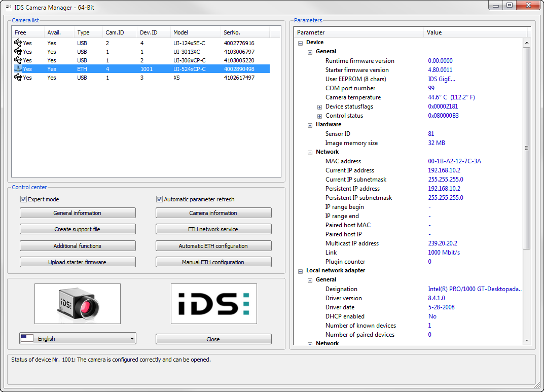Select the Image memory size row
544x392 pixels.
coord(408,143)
